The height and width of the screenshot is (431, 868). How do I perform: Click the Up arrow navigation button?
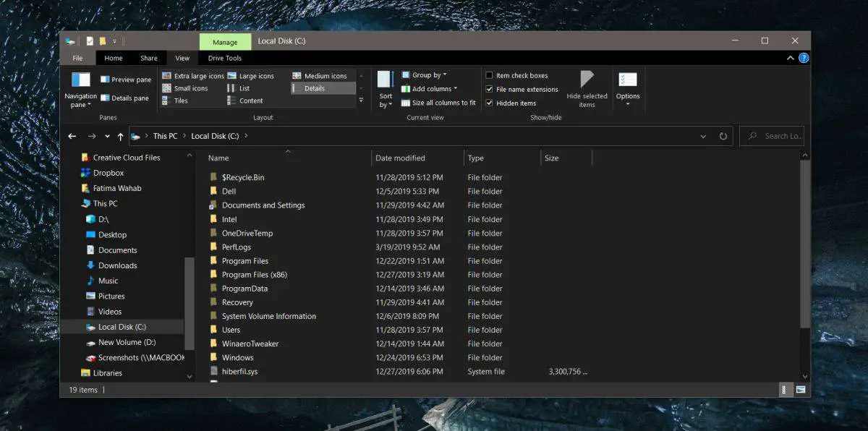coord(120,136)
